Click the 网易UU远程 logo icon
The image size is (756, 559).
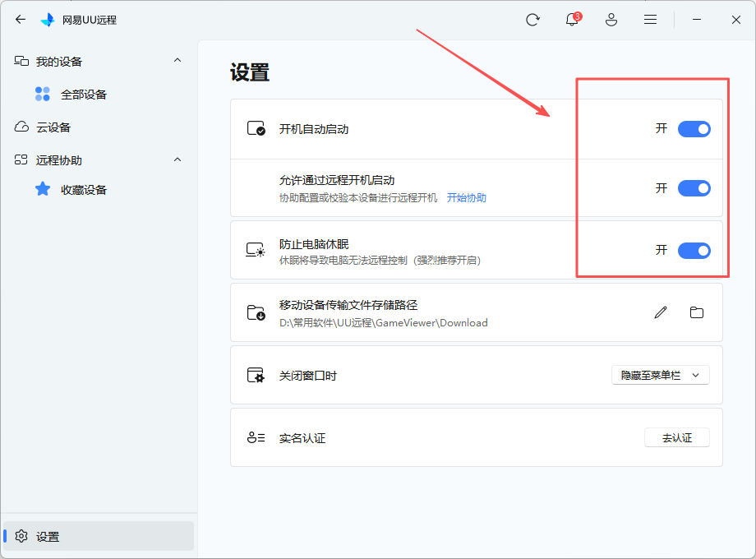pos(48,20)
